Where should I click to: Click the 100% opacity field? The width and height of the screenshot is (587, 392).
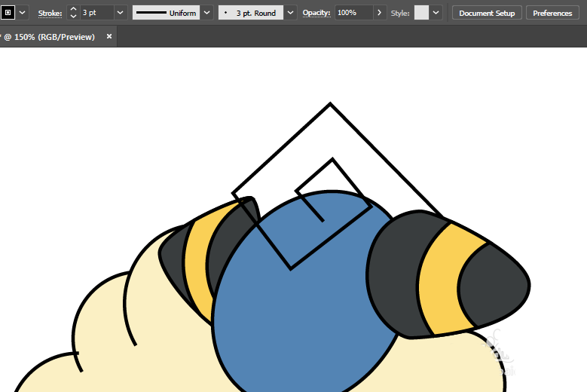click(x=353, y=13)
